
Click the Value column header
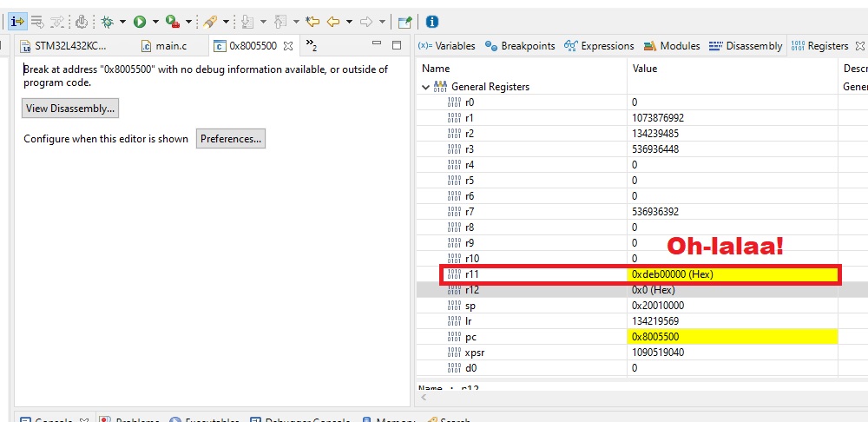pos(645,69)
